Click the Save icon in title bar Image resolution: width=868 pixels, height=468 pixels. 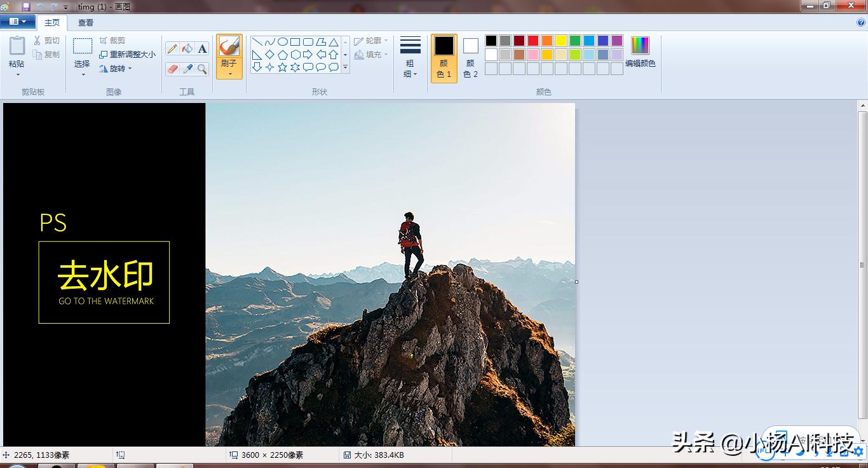click(x=26, y=6)
